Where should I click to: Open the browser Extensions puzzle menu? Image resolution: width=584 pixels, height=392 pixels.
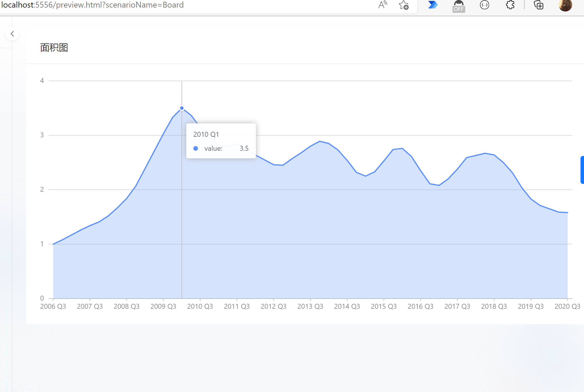coord(510,5)
